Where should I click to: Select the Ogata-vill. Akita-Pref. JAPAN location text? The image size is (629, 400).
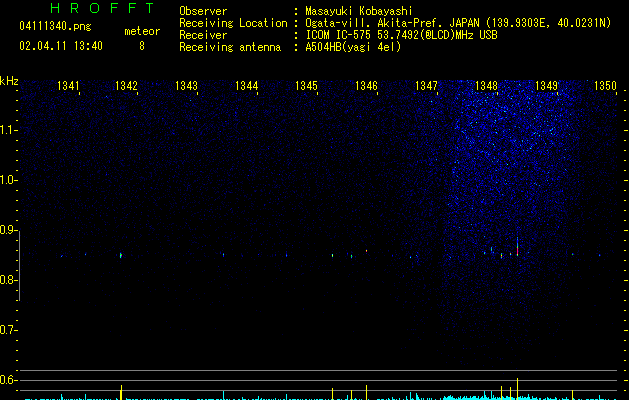(x=458, y=23)
